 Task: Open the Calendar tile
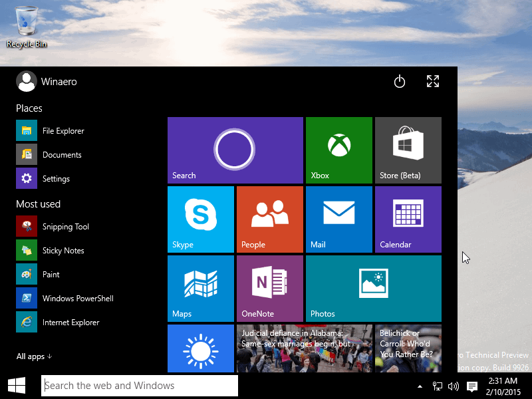408,219
